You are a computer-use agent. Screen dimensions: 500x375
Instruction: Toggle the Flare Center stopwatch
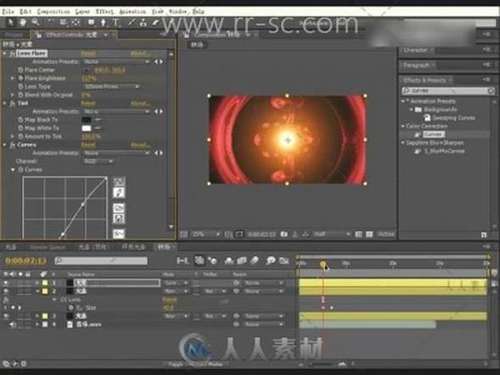(20, 70)
